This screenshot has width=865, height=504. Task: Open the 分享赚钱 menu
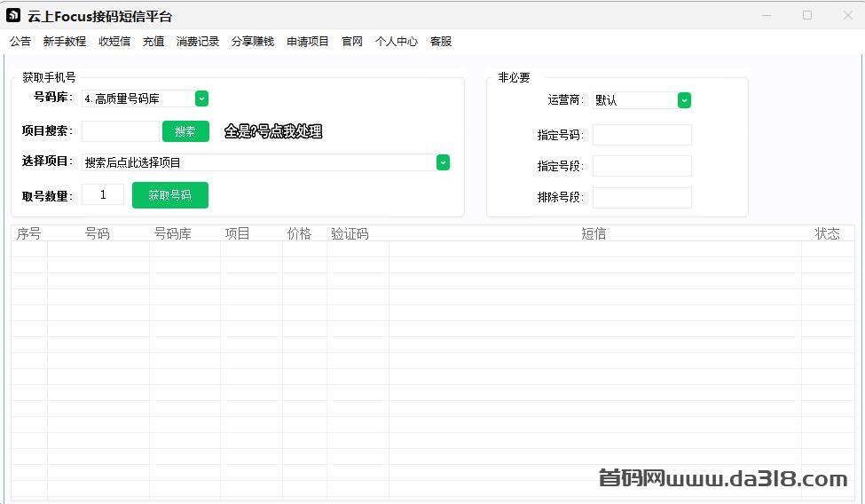(253, 42)
